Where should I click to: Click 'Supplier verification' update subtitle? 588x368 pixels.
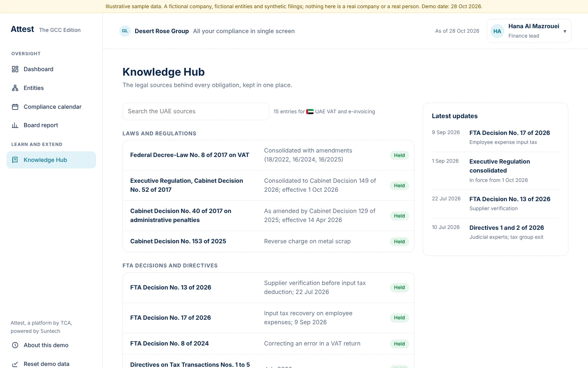[x=494, y=209]
